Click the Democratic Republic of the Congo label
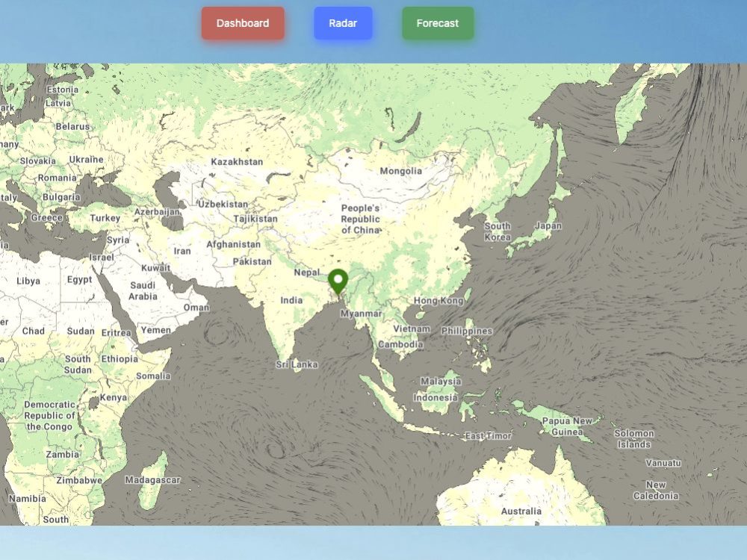 click(50, 416)
